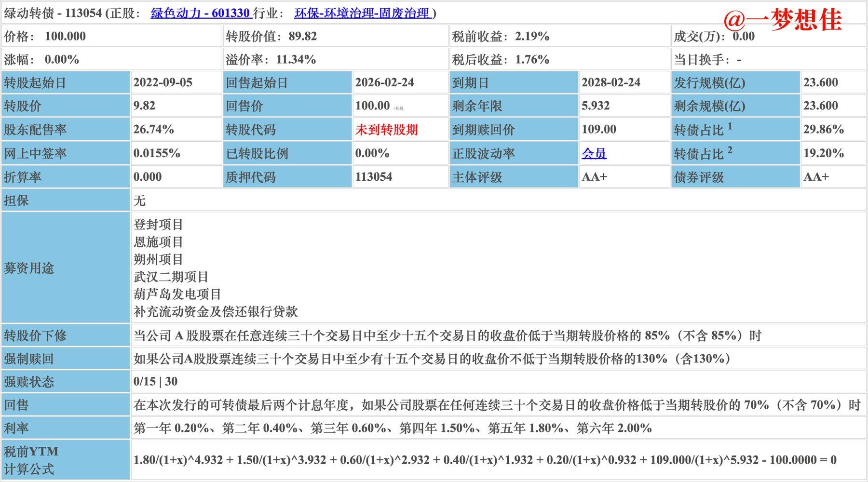Click the 朔州项目 line
868x482 pixels.
click(158, 259)
